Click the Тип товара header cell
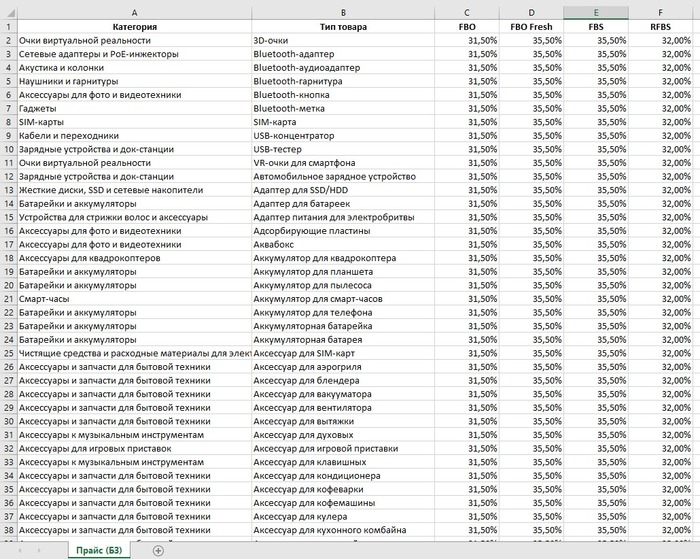Viewport: 700px width, 559px height. 343,27
